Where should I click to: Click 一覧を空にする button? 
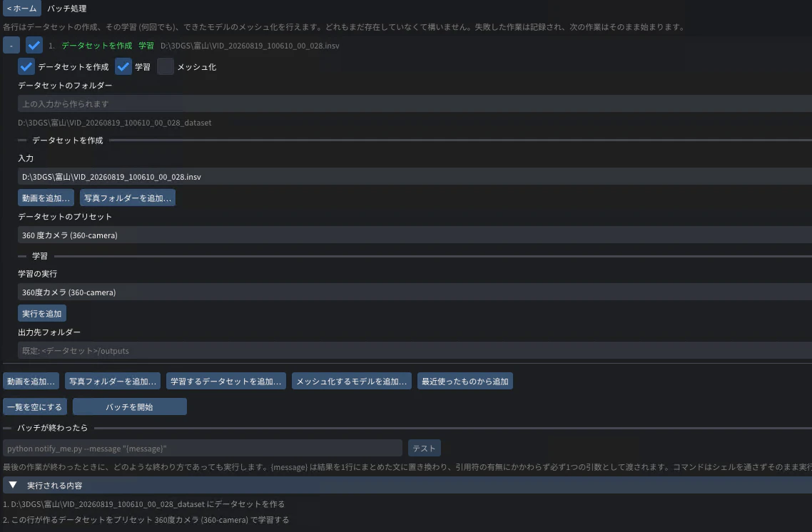[35, 406]
